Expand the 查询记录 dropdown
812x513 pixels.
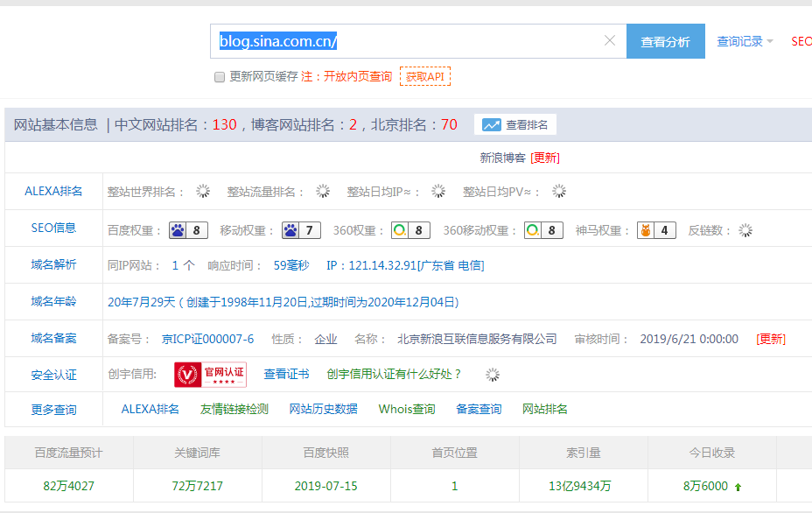745,41
